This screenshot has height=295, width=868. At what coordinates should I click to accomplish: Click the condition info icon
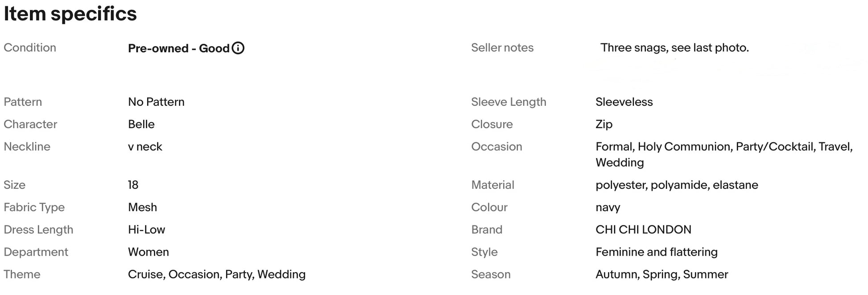238,48
